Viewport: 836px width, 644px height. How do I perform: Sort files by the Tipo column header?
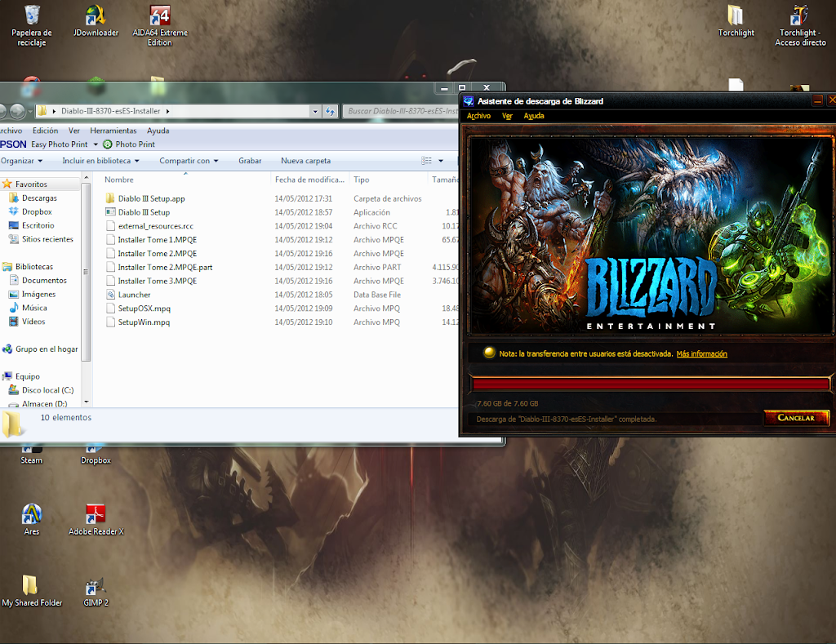(362, 180)
